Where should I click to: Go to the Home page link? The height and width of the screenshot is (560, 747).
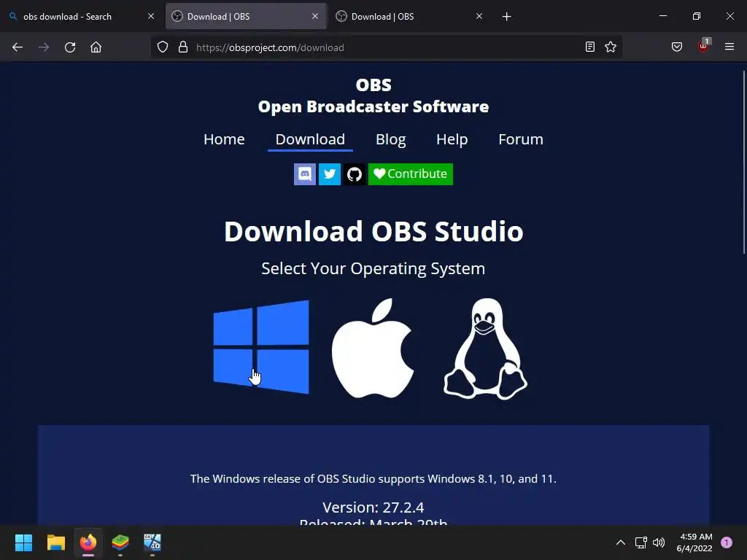coord(224,139)
